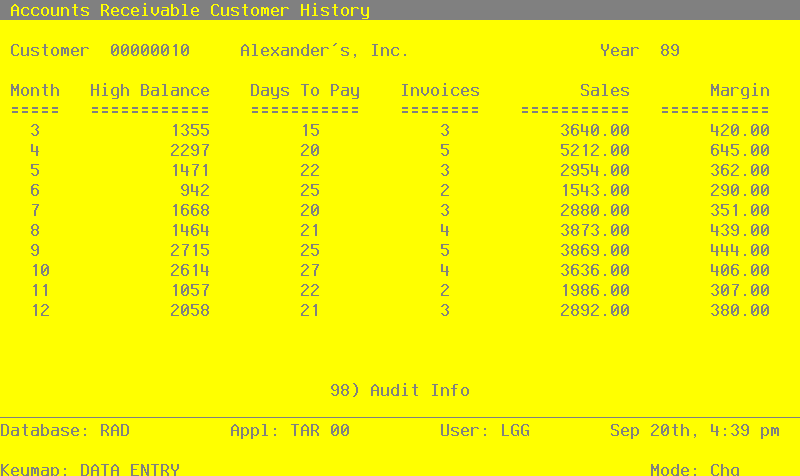Click High Balance value 2715

(x=190, y=250)
